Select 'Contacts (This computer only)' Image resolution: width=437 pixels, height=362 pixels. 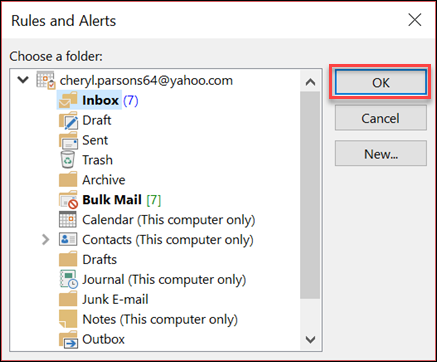(168, 240)
